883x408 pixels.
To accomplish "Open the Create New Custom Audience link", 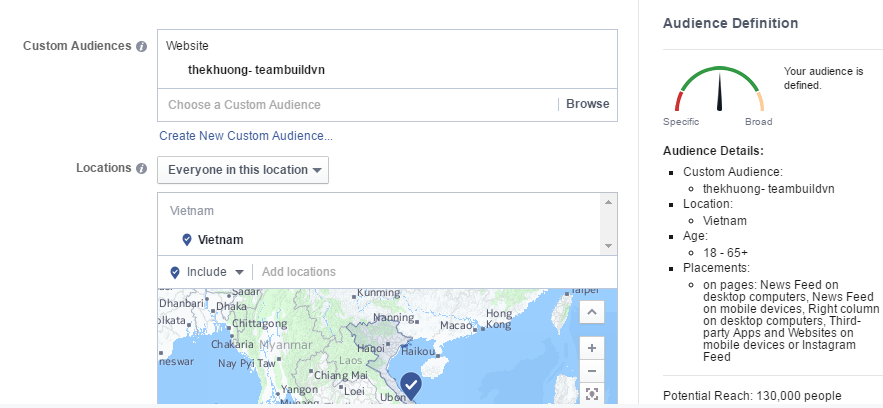I will point(245,136).
